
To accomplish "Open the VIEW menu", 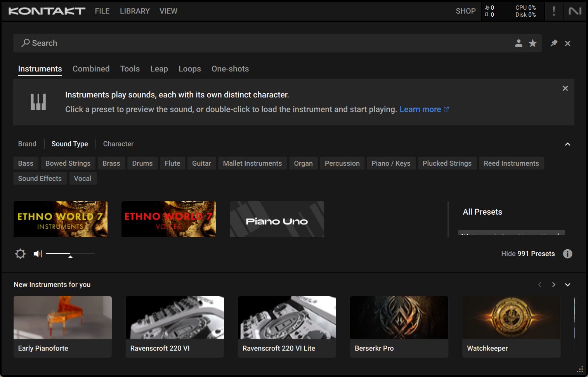I will click(168, 11).
